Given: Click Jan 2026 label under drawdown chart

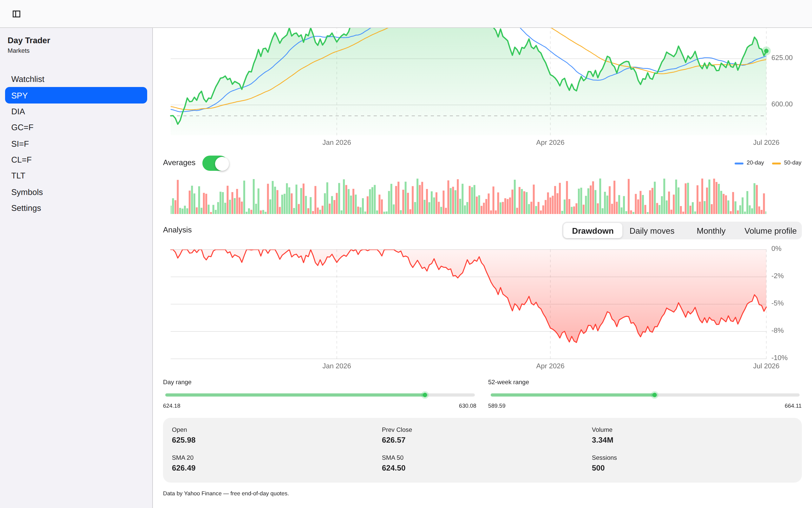Looking at the screenshot, I should [x=337, y=366].
